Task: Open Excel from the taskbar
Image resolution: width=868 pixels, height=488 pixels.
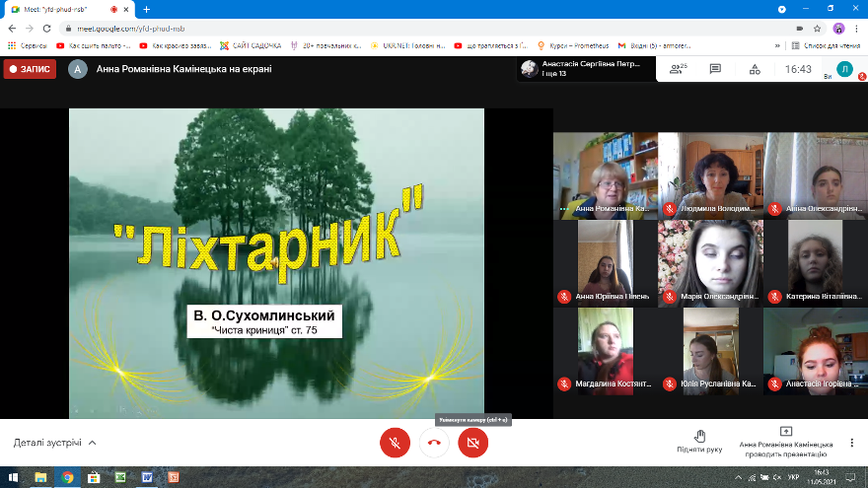Action: (x=120, y=477)
